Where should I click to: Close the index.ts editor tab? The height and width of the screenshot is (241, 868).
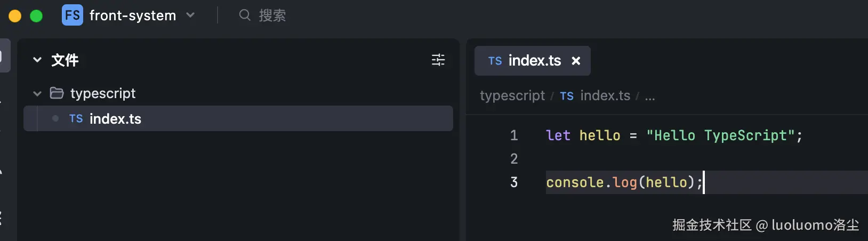pyautogui.click(x=576, y=61)
